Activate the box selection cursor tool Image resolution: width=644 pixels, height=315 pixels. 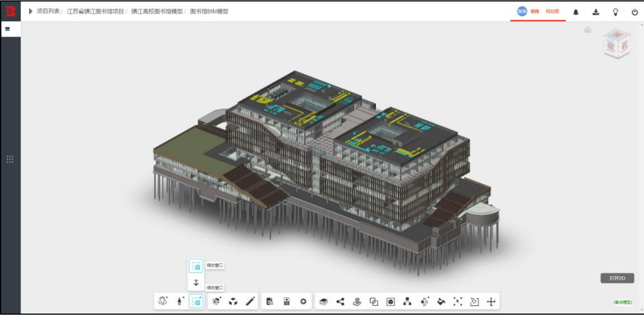point(458,302)
